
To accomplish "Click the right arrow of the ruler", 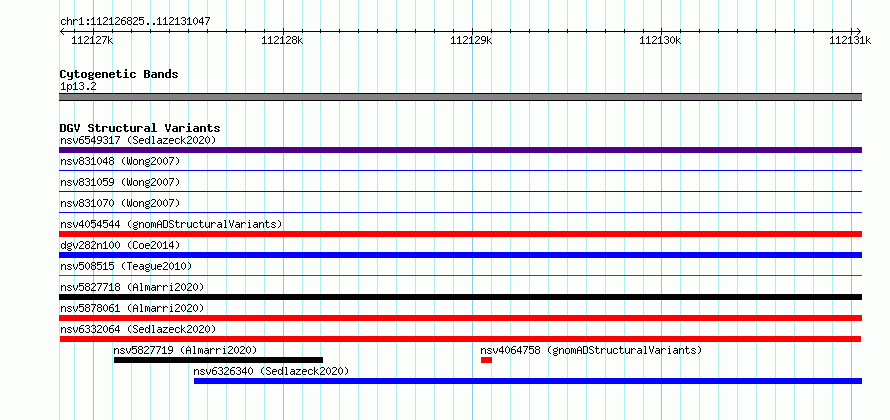I will [859, 31].
